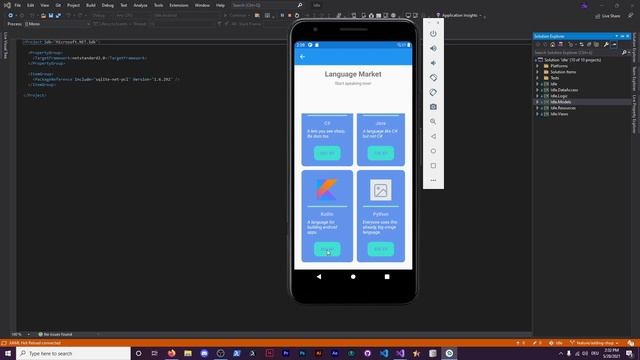Expand the Idle.Resources project

(x=538, y=108)
